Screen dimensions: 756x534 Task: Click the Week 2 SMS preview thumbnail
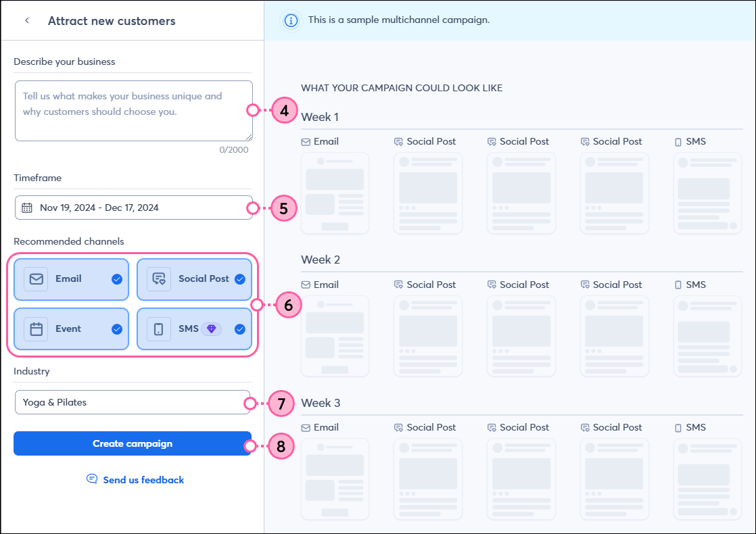coord(707,337)
